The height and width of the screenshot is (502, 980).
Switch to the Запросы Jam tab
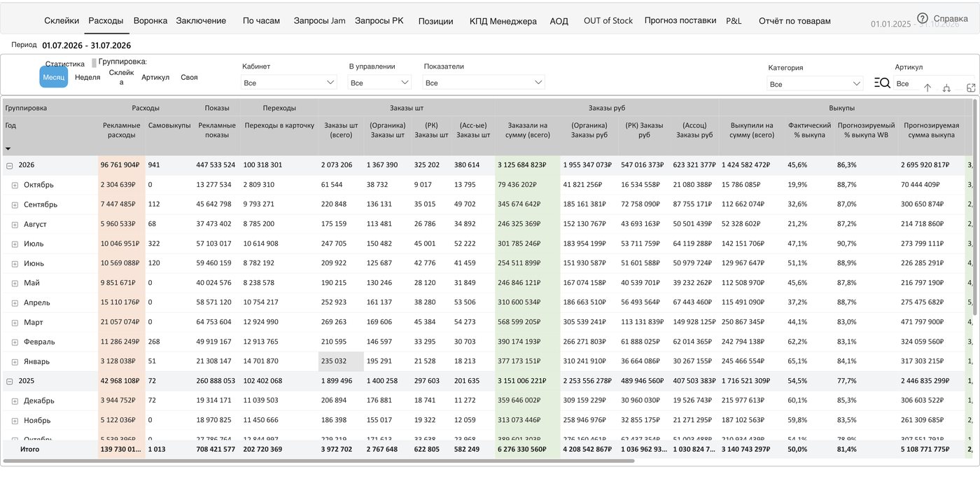point(320,21)
